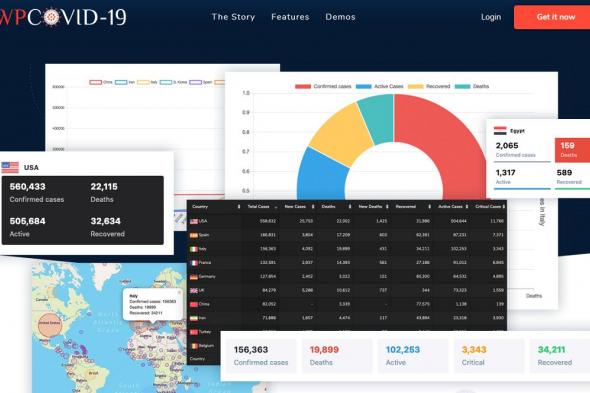Toggle Iran series in line chart legend

pos(125,82)
